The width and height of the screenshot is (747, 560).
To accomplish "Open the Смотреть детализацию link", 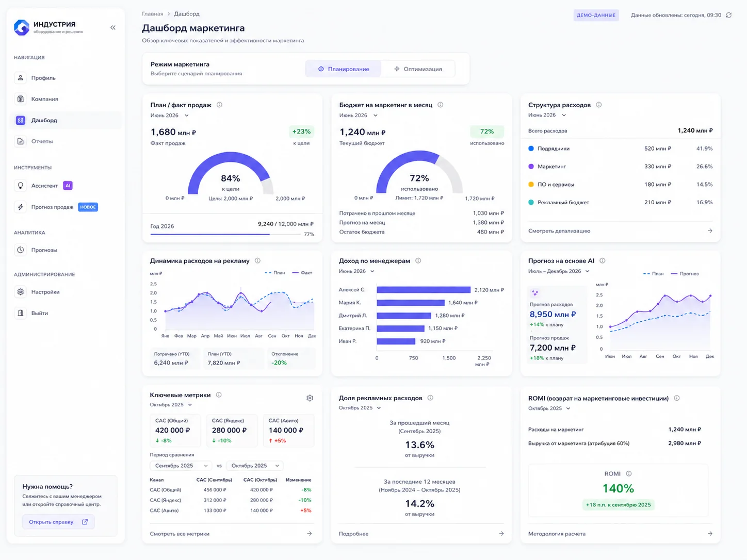I will pyautogui.click(x=620, y=231).
